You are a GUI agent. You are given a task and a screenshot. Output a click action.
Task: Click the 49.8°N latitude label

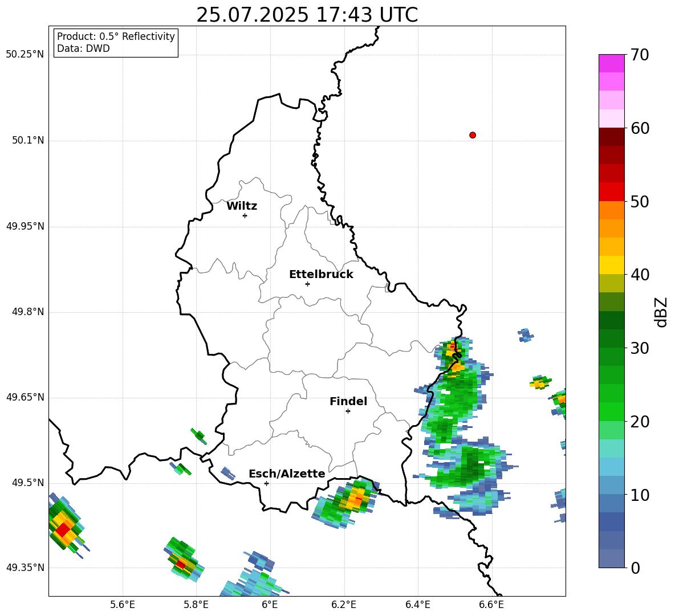point(28,312)
